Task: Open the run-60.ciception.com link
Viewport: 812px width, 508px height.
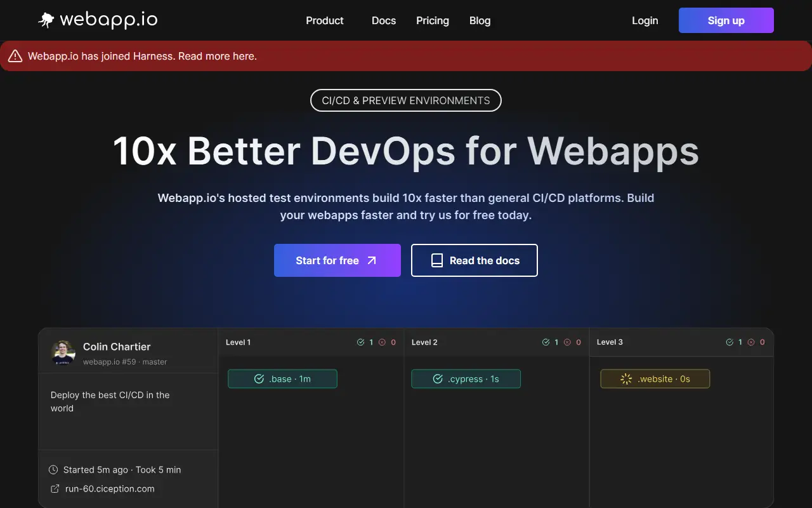Action: click(110, 489)
